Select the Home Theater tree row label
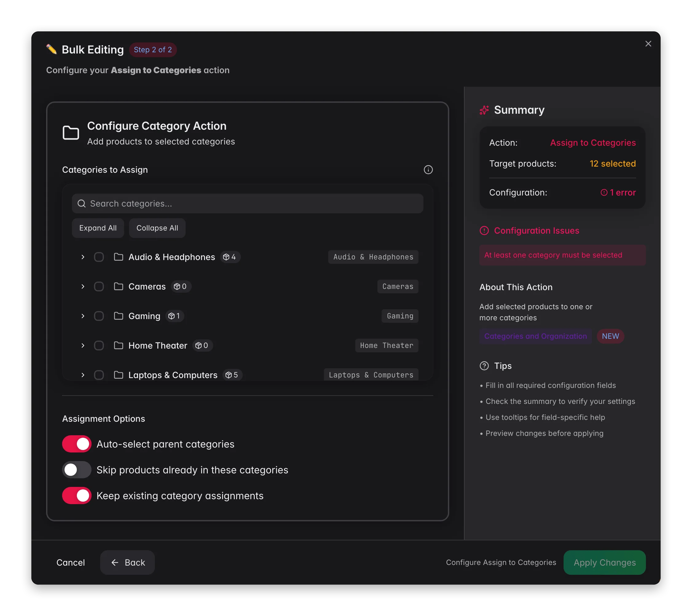This screenshot has width=692, height=616. [x=158, y=346]
